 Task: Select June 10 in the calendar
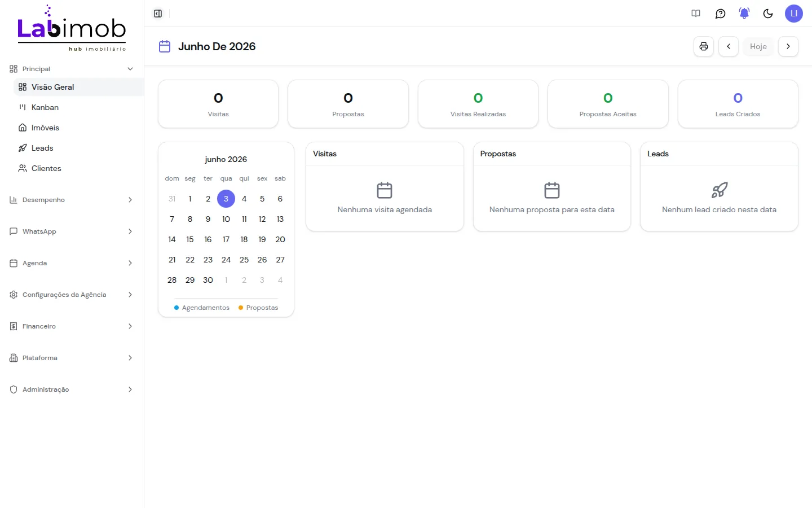coord(226,219)
